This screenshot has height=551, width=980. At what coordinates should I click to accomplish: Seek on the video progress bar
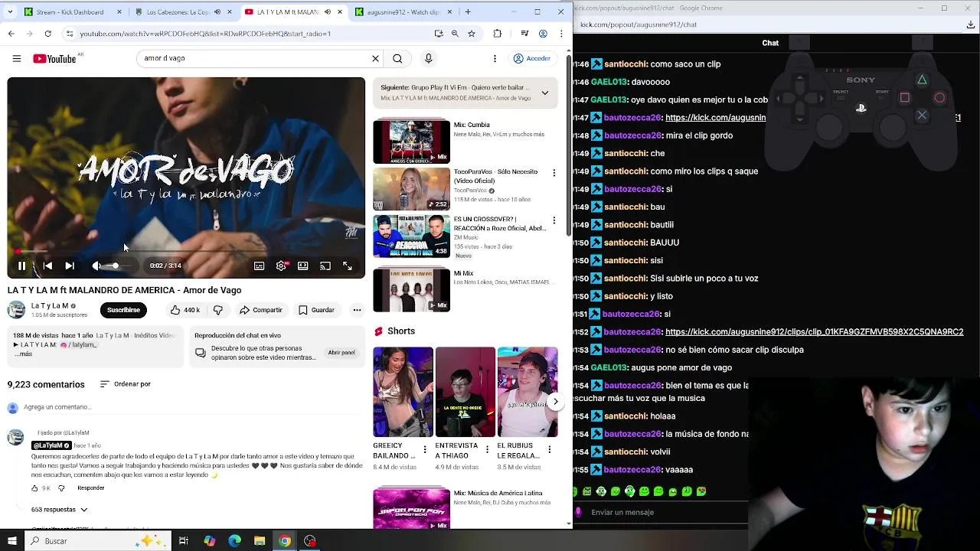click(x=186, y=251)
